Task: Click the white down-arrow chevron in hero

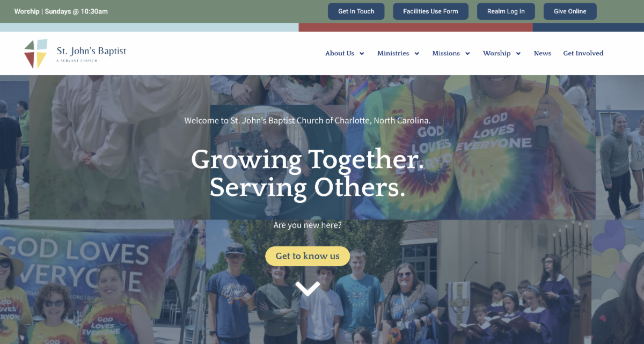Action: [308, 289]
